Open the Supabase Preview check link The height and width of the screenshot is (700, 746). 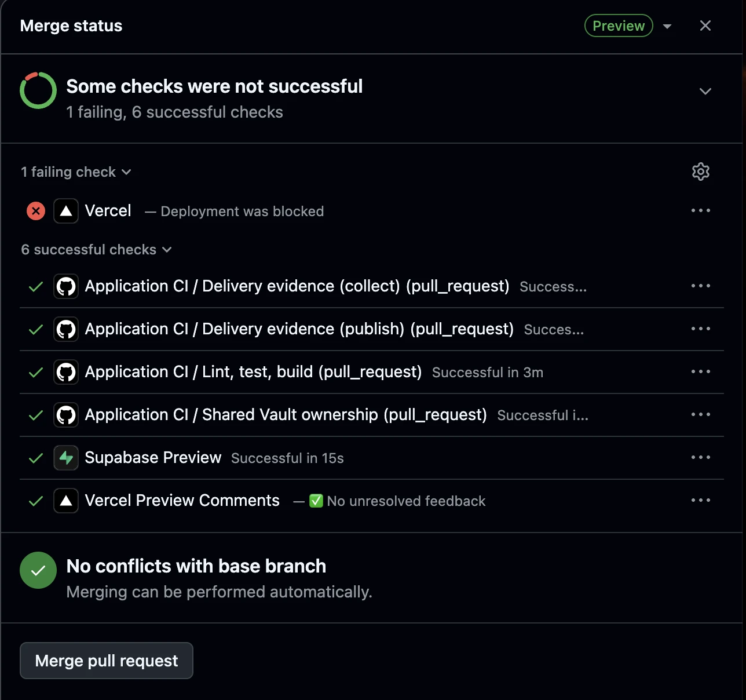click(153, 457)
